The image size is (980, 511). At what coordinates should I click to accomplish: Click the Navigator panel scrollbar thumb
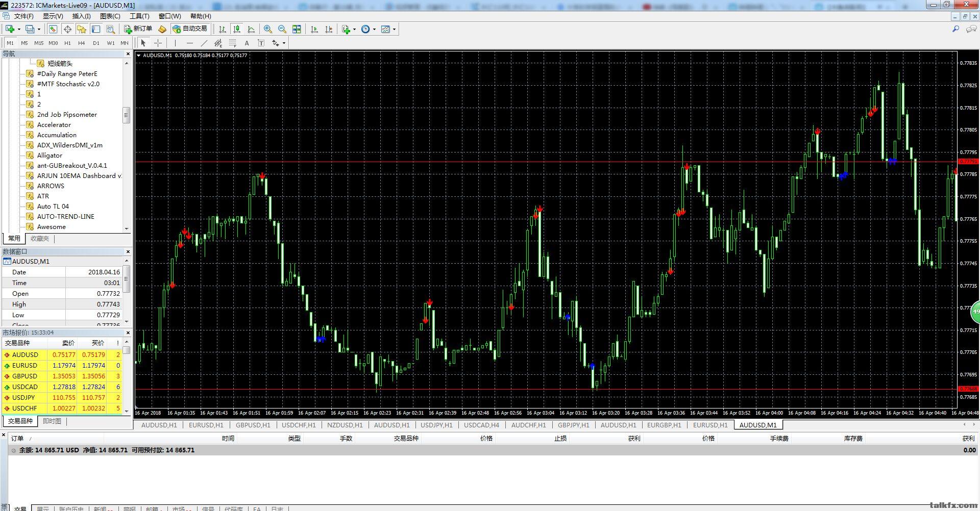pyautogui.click(x=127, y=115)
